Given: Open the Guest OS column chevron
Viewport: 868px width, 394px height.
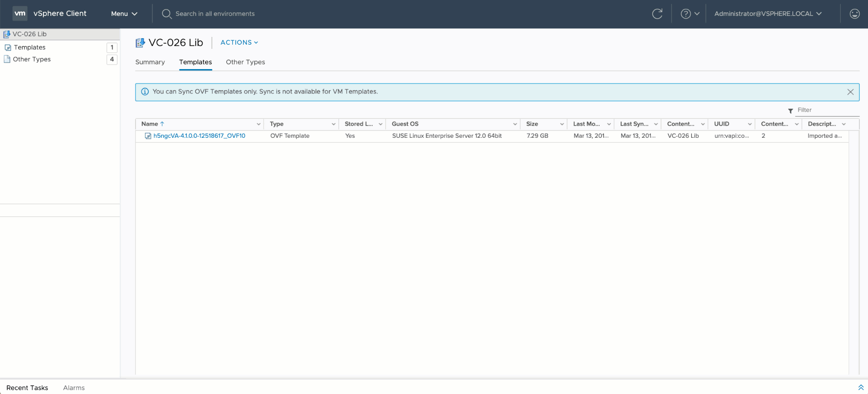Looking at the screenshot, I should coord(515,124).
